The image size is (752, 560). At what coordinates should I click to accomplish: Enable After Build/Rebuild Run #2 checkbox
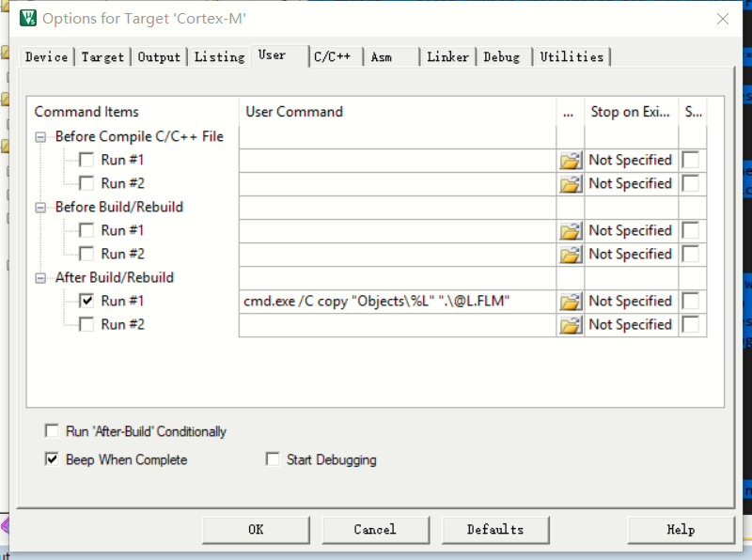(x=86, y=324)
